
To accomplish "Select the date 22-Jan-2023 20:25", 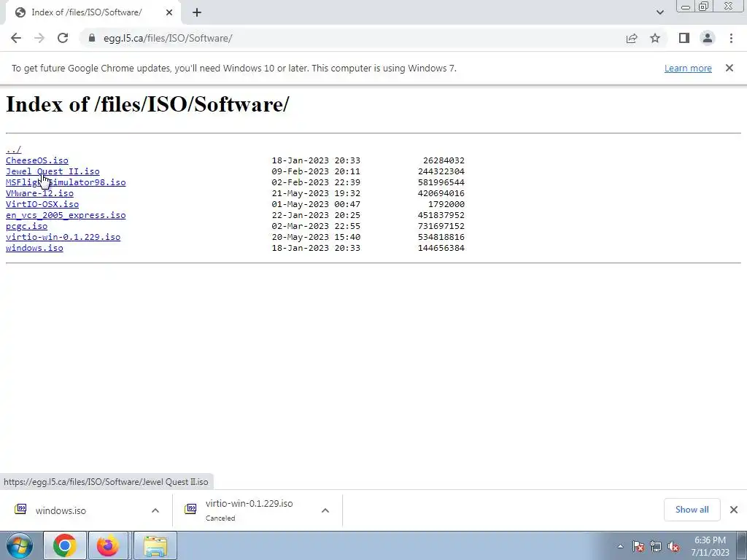I will tap(316, 215).
